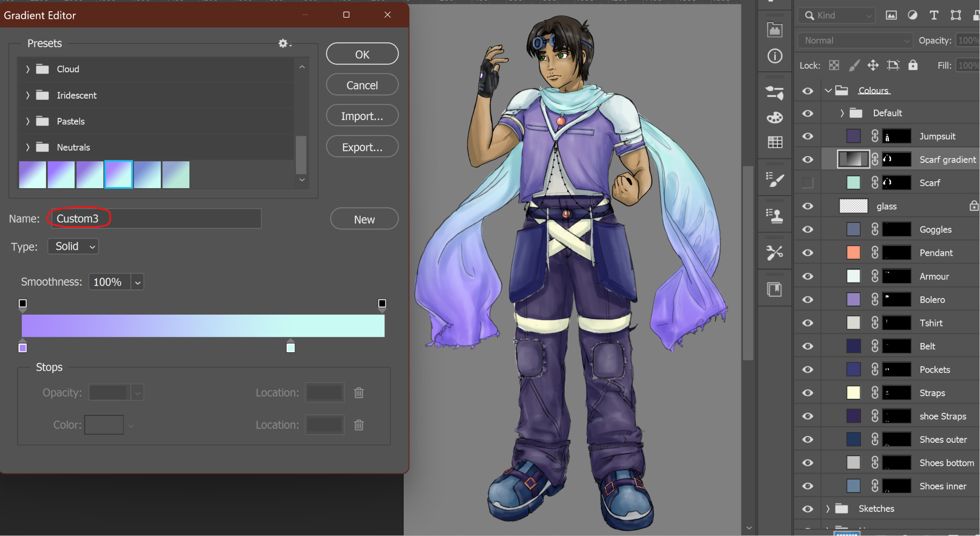
Task: Hide the Bolero layer
Action: point(807,300)
